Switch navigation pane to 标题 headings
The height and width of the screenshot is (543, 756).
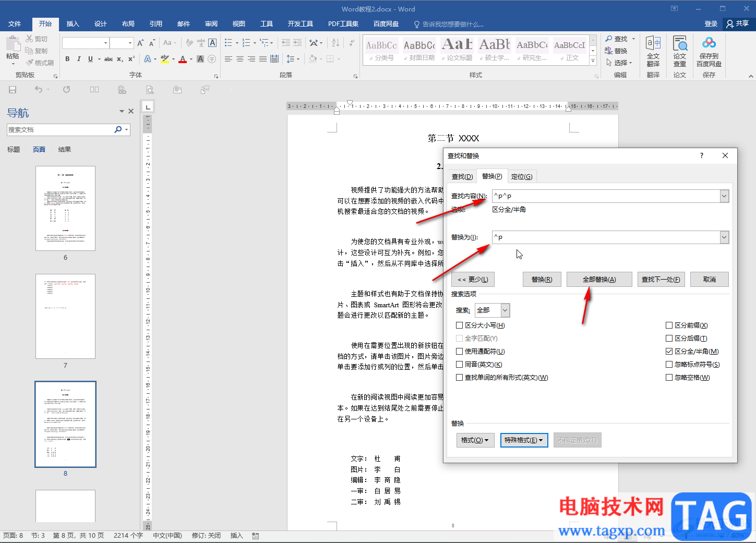tap(14, 149)
